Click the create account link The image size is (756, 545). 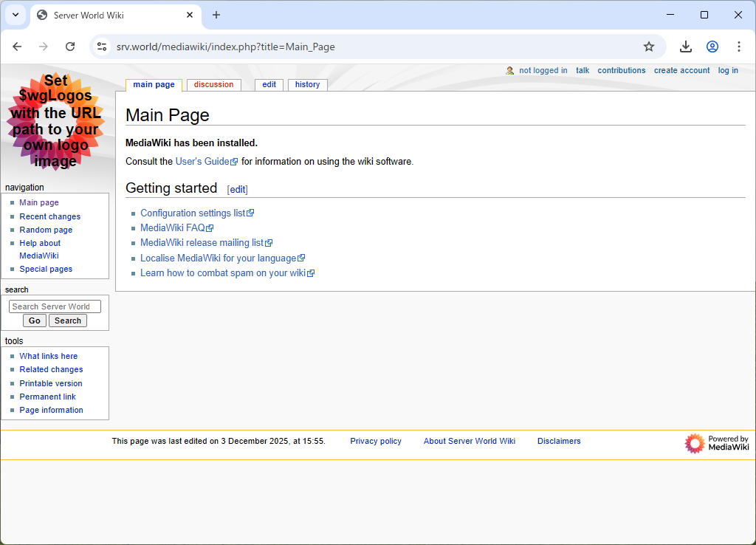coord(681,71)
